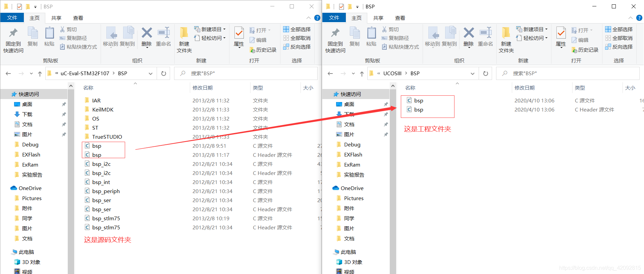Open recent locations dropdown in left window
The width and height of the screenshot is (644, 274).
[x=31, y=74]
